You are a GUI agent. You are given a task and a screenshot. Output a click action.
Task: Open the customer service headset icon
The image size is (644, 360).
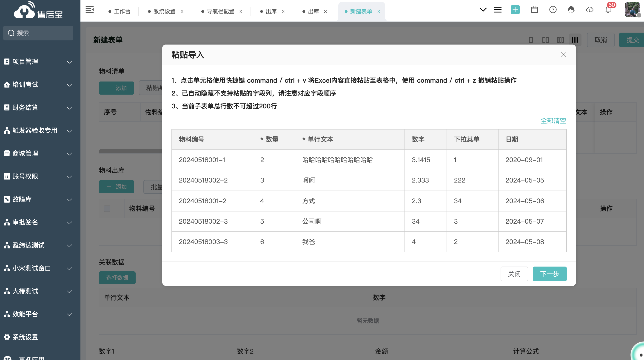coord(571,10)
